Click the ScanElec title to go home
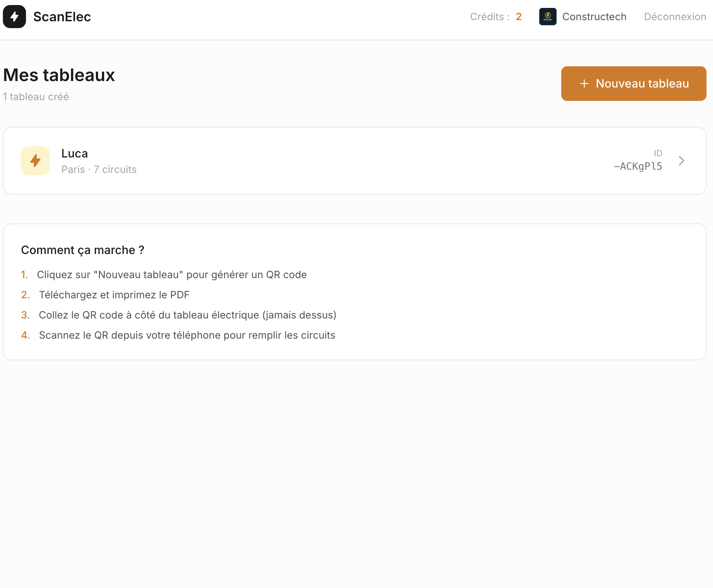 [62, 16]
